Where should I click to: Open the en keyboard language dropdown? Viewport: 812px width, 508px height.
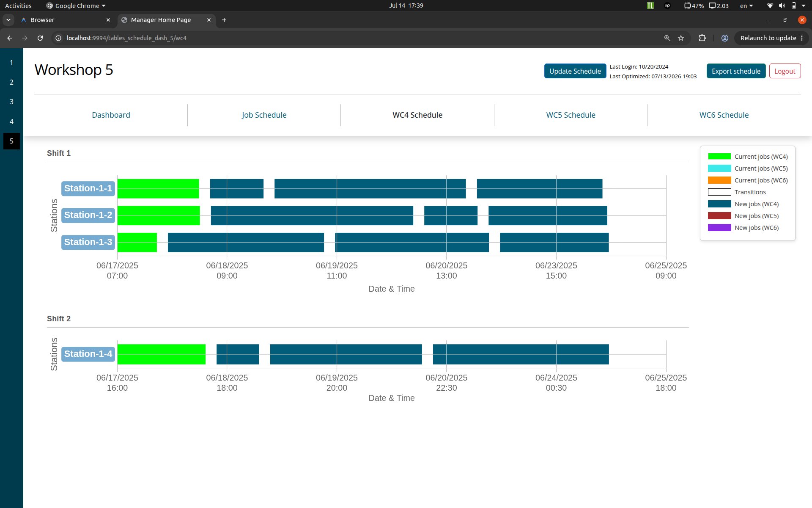(x=746, y=6)
